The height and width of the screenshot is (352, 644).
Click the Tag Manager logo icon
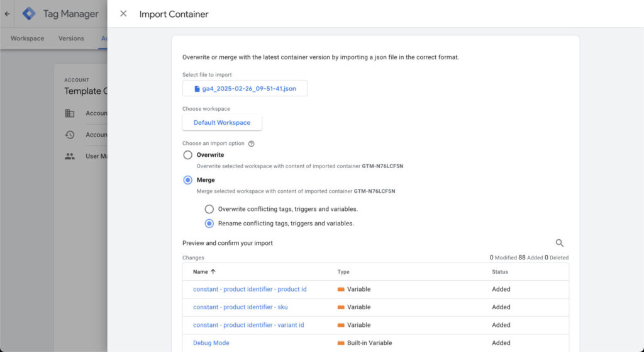click(x=29, y=13)
